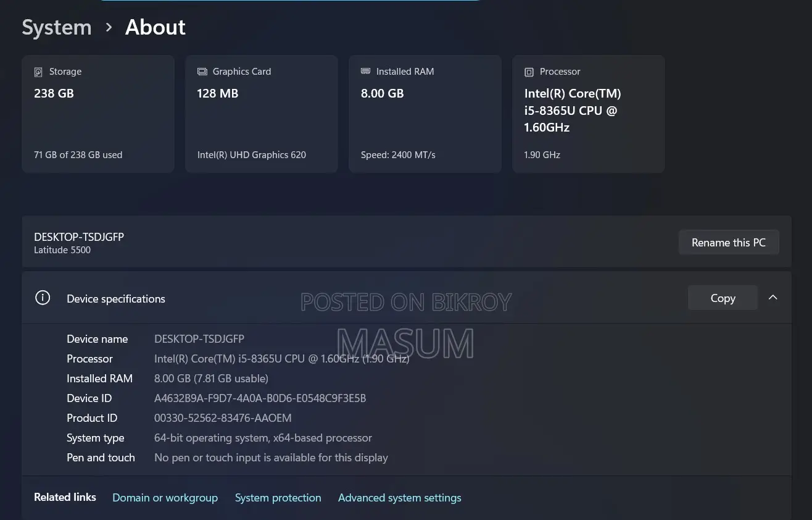
Task: Click the '1.90 GHz' text in Processor card
Action: [542, 155]
